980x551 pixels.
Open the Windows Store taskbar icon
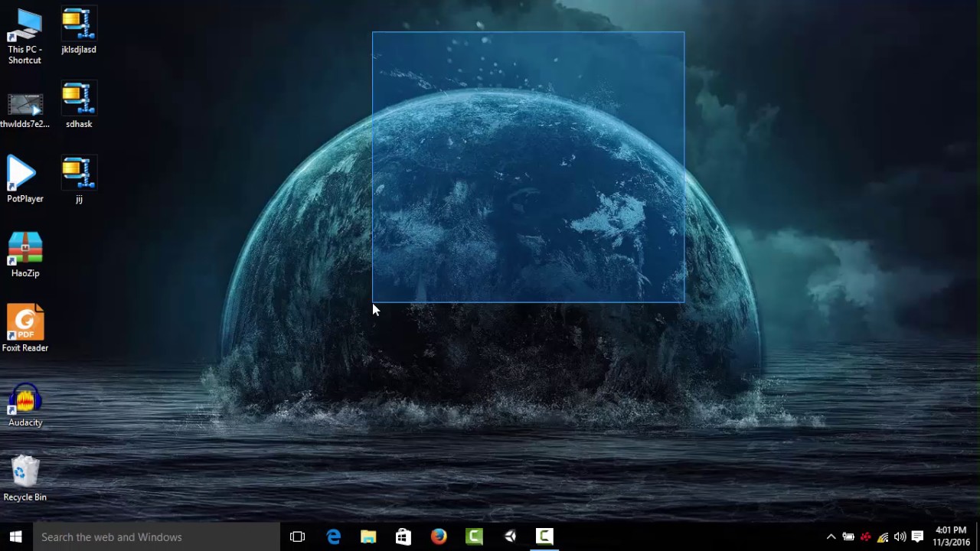pyautogui.click(x=403, y=536)
